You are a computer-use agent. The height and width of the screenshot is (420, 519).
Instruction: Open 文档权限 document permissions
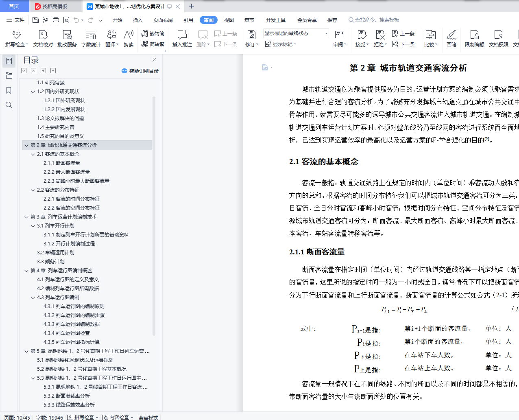click(x=499, y=38)
